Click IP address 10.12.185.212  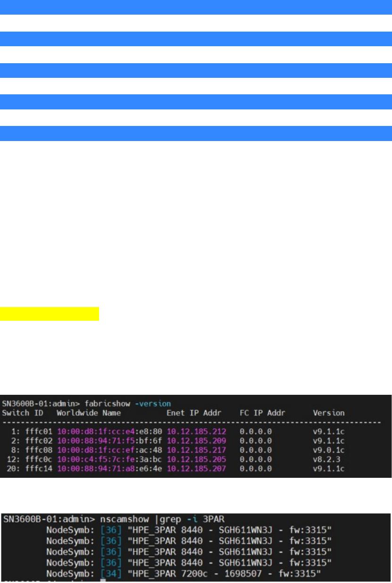(x=197, y=431)
